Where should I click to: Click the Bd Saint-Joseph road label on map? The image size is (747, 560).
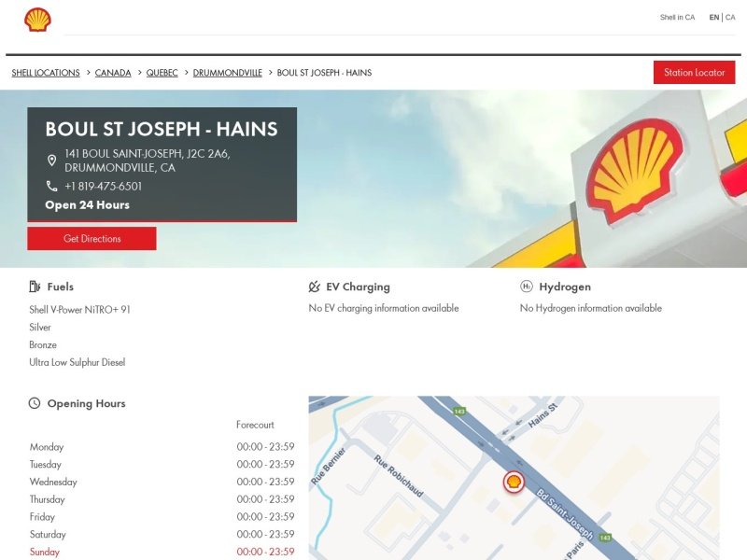coord(566,514)
